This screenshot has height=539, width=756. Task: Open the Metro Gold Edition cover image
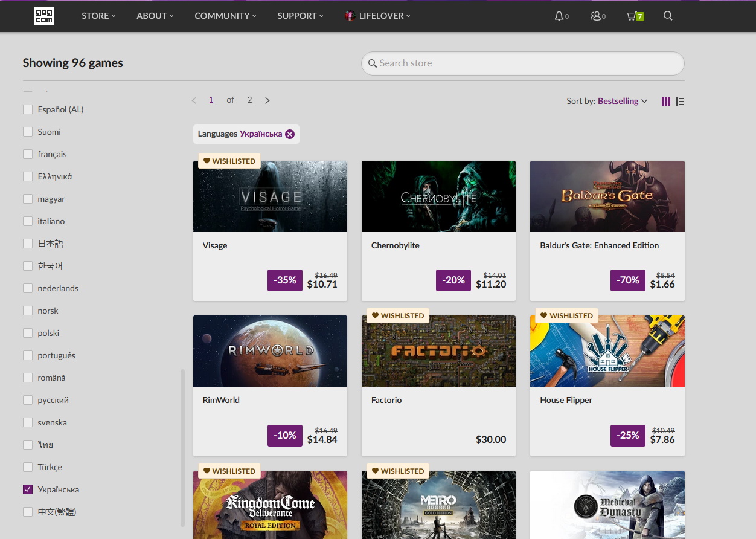(x=438, y=505)
